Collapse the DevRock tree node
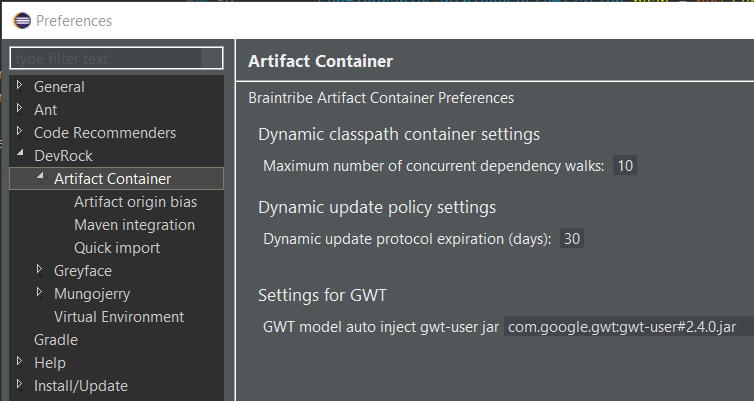 pos(19,156)
